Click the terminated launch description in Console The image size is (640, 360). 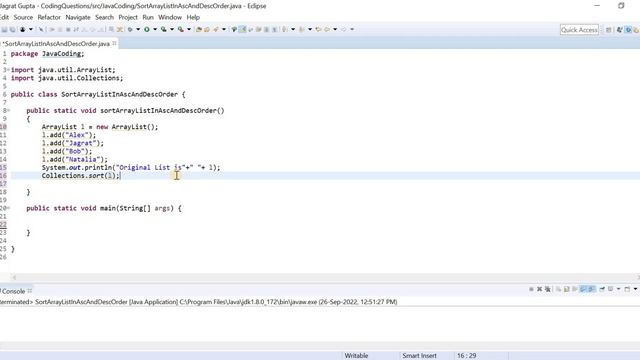point(199,302)
